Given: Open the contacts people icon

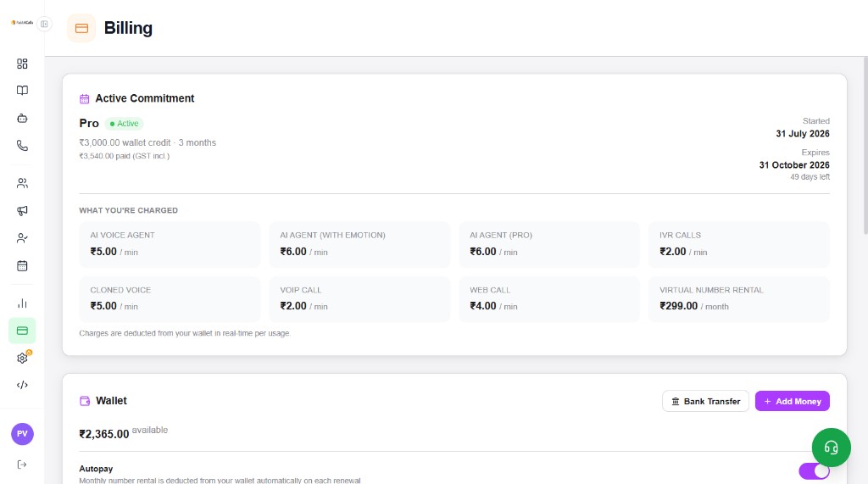Looking at the screenshot, I should 22,183.
